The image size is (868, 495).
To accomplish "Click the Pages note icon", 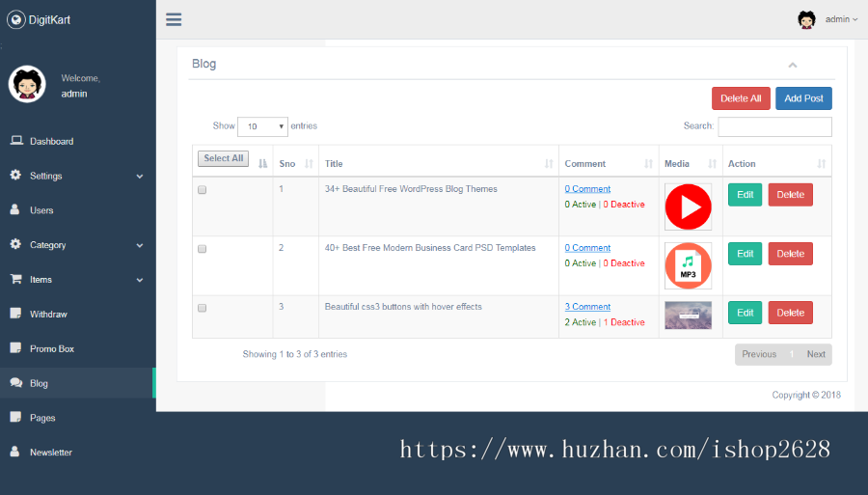I will pos(15,417).
